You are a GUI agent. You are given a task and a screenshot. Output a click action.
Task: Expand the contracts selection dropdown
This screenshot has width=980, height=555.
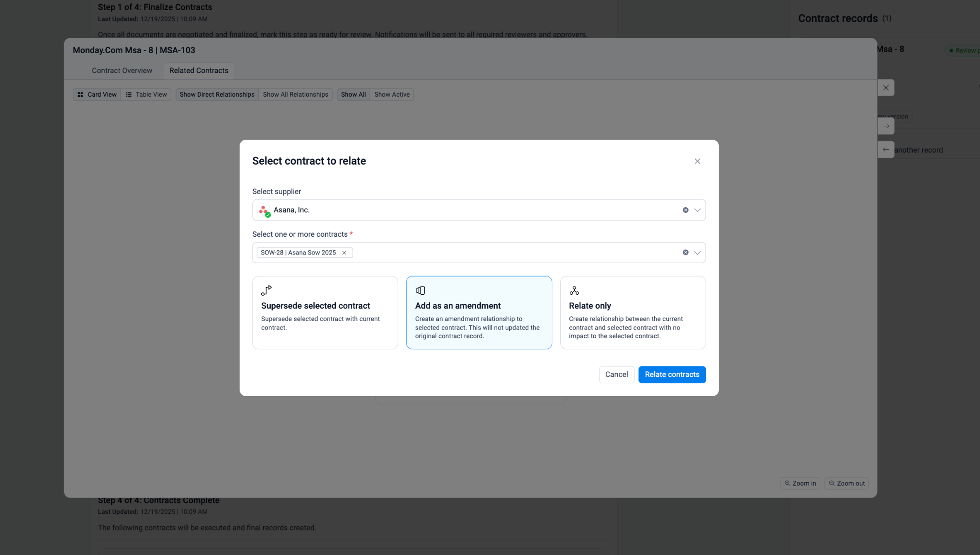click(x=697, y=253)
